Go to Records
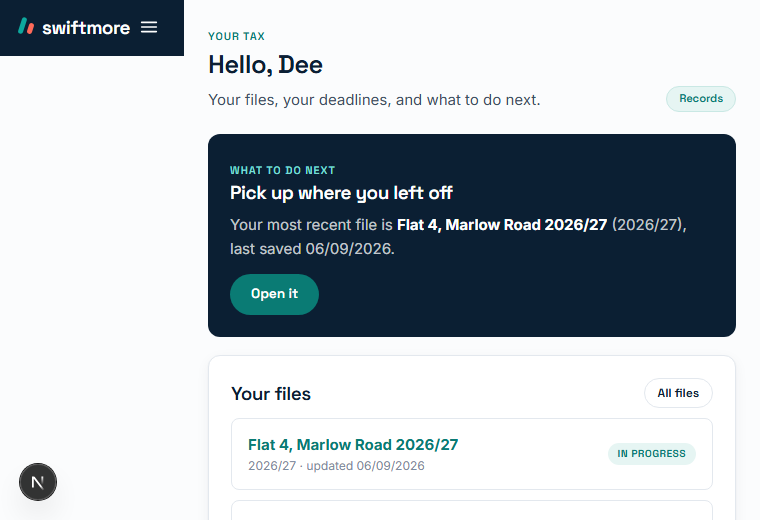Screen dimensions: 760x520 pyautogui.click(x=701, y=99)
